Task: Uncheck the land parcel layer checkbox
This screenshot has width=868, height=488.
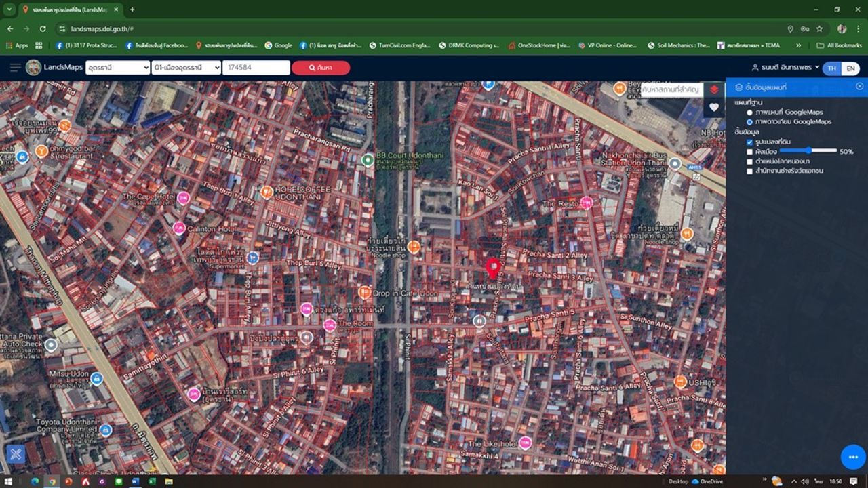Action: click(749, 142)
